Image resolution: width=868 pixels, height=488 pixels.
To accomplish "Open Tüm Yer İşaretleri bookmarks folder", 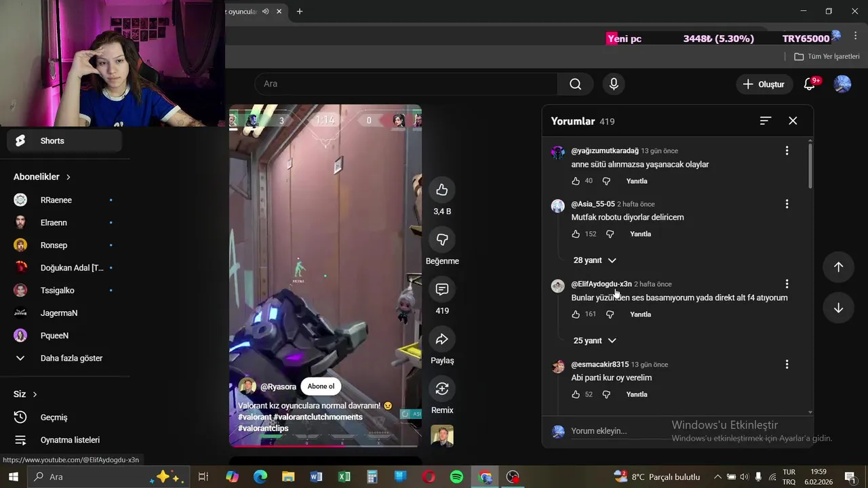I will [x=827, y=56].
